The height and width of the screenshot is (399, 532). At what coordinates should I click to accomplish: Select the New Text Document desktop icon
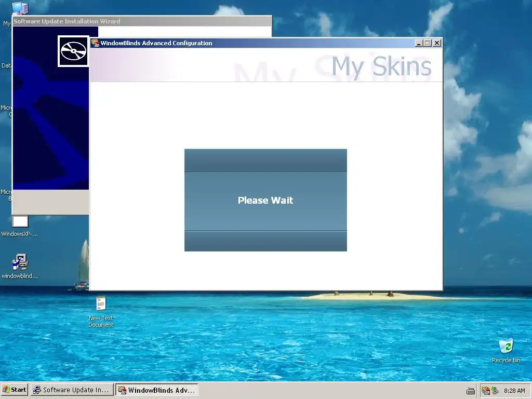pyautogui.click(x=101, y=312)
